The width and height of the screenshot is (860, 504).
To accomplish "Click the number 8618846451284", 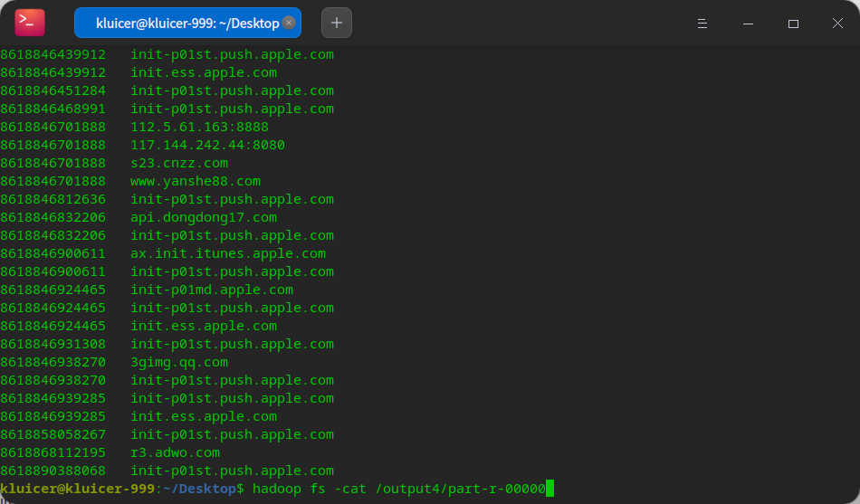I will 53,90.
